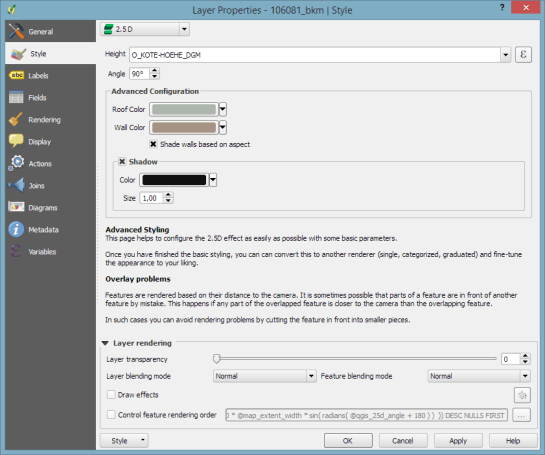
Task: Open the Display tab
Action: point(50,141)
